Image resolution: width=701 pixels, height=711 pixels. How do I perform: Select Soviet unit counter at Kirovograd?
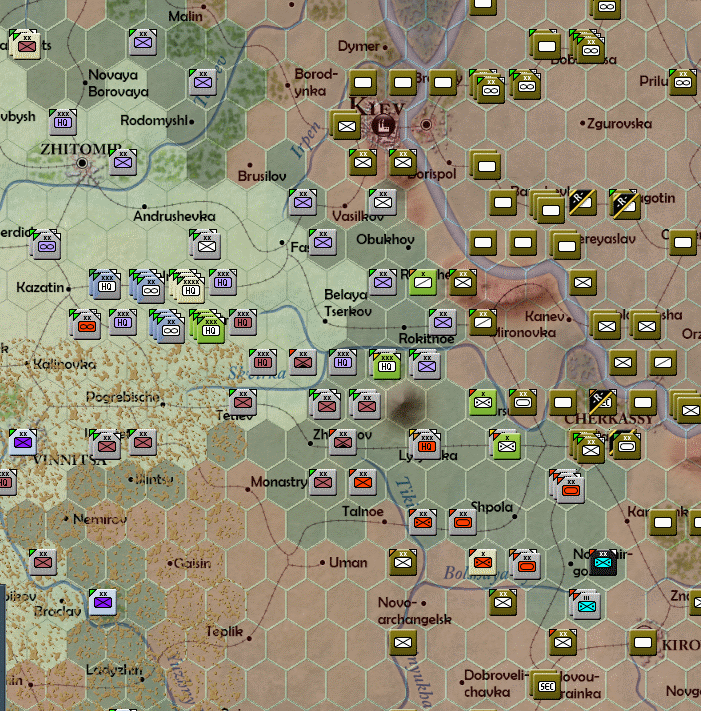(643, 642)
